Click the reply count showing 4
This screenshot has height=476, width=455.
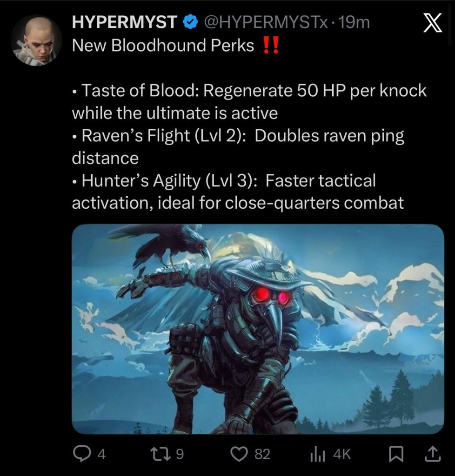[102, 454]
